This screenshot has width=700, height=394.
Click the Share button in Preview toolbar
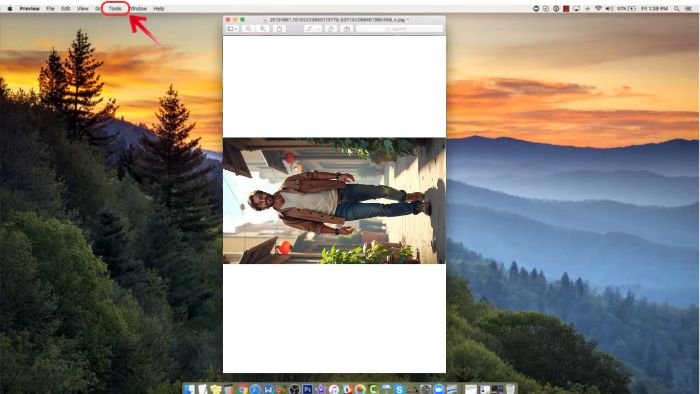tap(279, 29)
